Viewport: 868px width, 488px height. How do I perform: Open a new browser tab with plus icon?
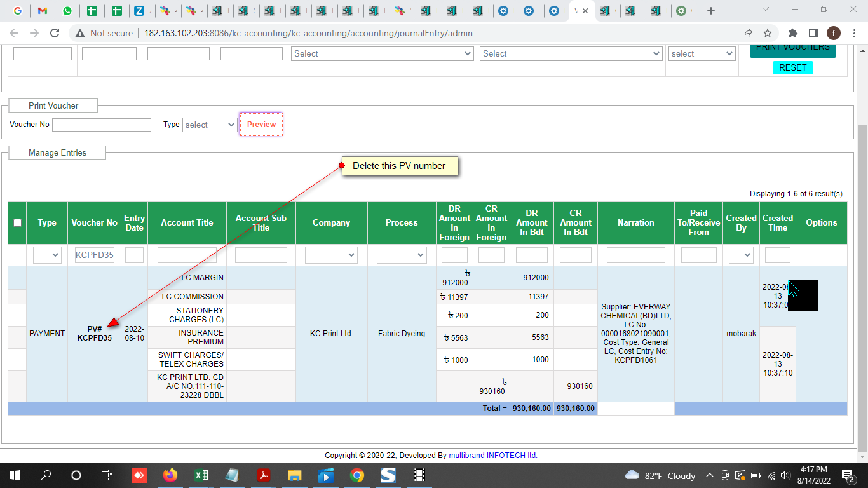point(711,11)
